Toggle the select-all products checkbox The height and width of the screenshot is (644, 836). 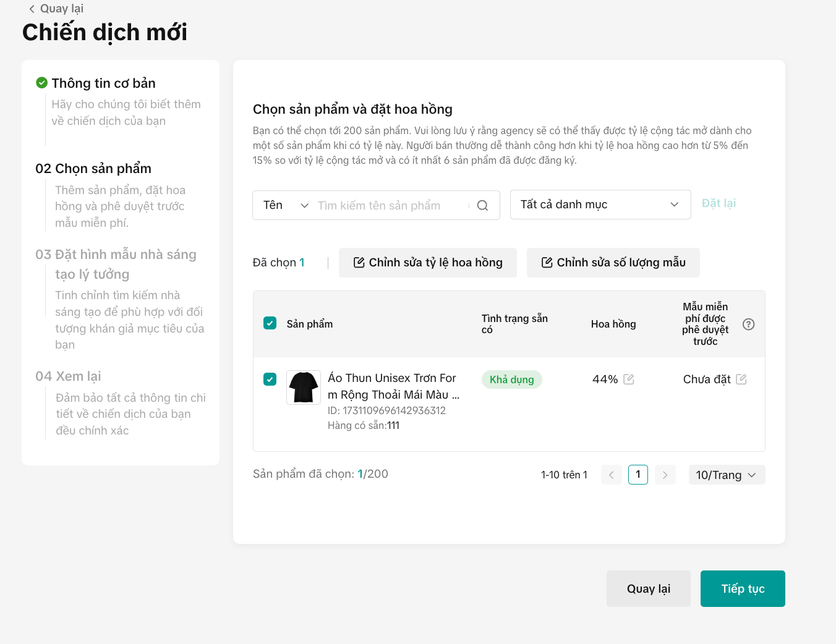[x=270, y=323]
